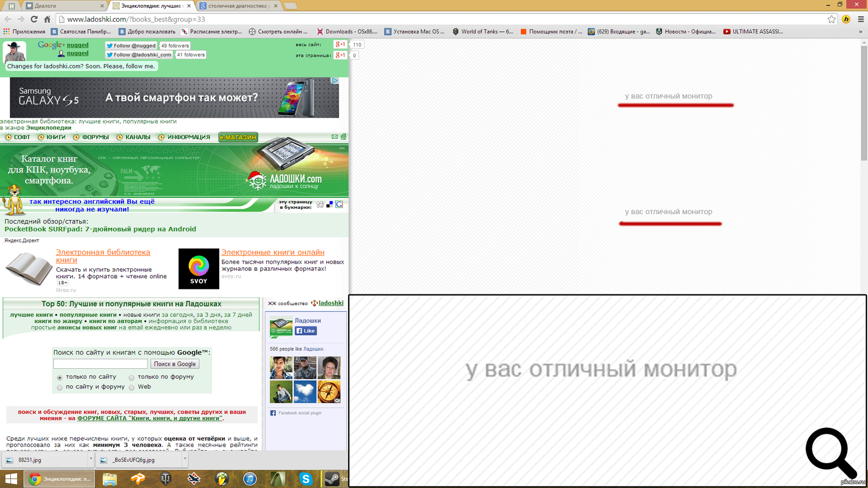Reload the page with the refresh icon
The width and height of the screenshot is (868, 488).
coord(34,19)
